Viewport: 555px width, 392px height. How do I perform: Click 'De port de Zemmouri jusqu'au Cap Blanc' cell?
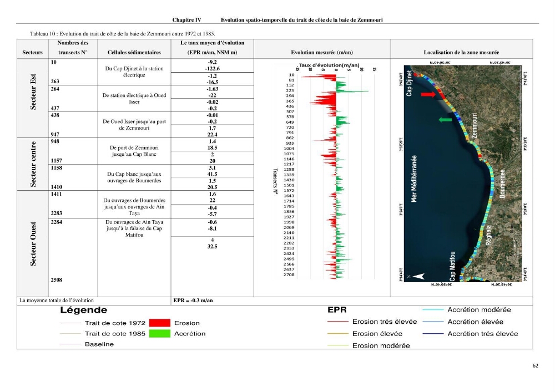click(134, 151)
